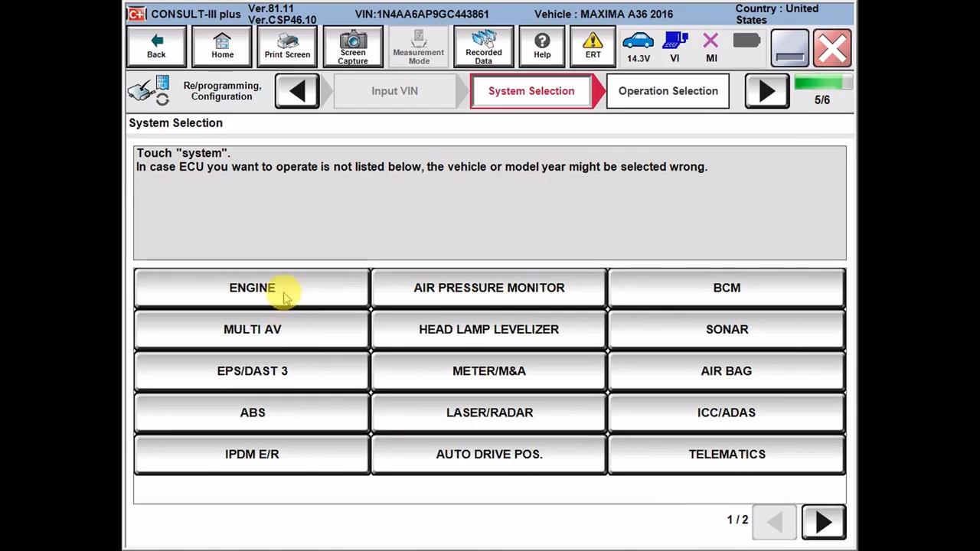Image resolution: width=980 pixels, height=551 pixels.
Task: Click the System Selection heading
Action: pos(176,123)
